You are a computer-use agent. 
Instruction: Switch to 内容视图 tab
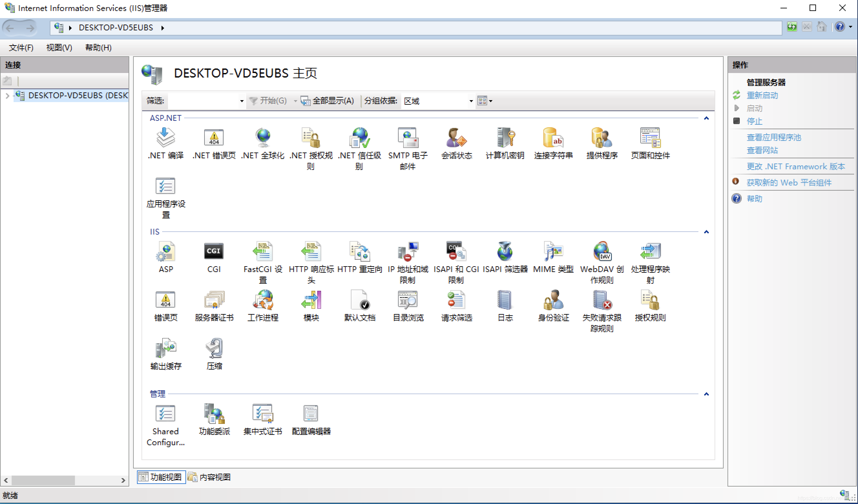click(x=209, y=477)
